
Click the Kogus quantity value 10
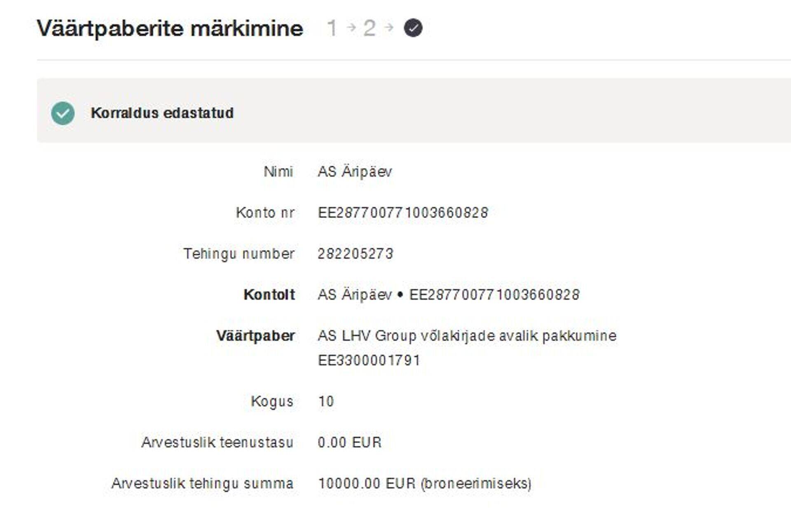pos(326,401)
